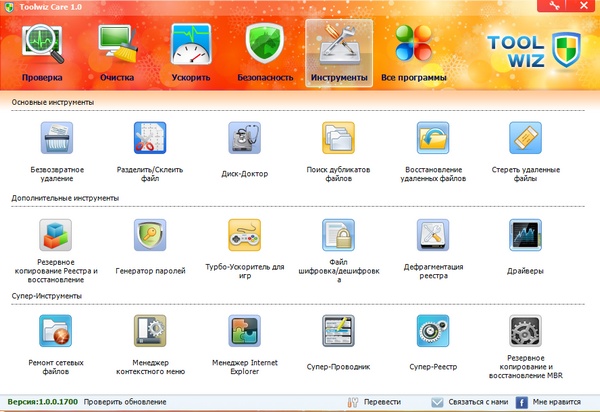Launch Разделить/Склеить файл tool
The width and height of the screenshot is (600, 412).
pyautogui.click(x=150, y=138)
